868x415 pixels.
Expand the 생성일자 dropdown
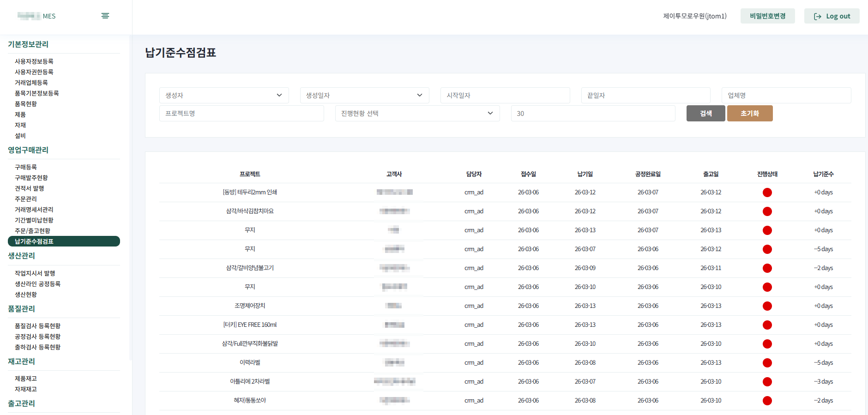coord(364,96)
